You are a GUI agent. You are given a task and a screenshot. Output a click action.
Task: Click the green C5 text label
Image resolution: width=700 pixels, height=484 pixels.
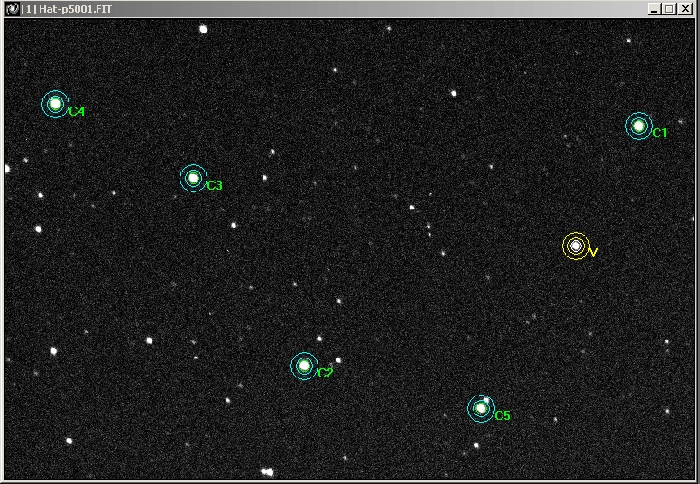click(x=502, y=416)
